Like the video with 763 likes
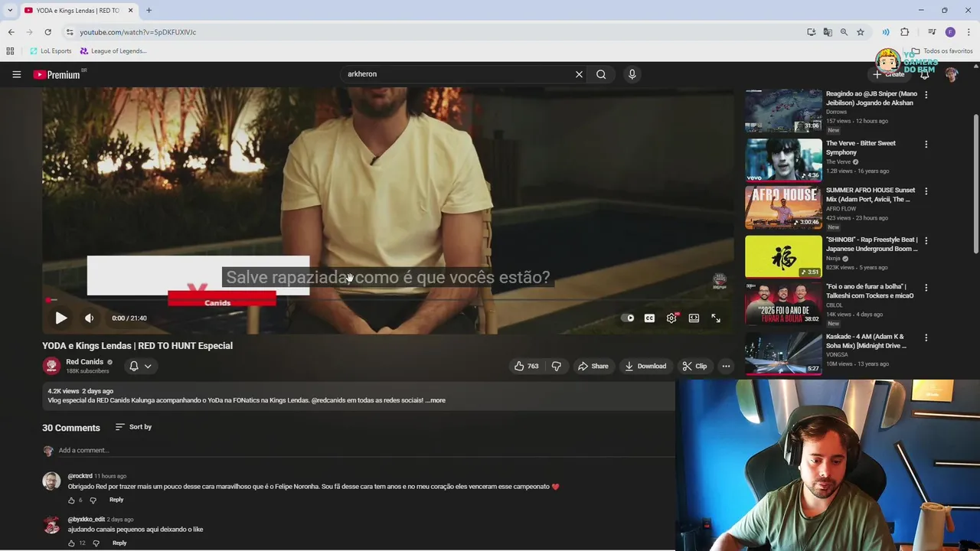980x551 pixels. (526, 366)
